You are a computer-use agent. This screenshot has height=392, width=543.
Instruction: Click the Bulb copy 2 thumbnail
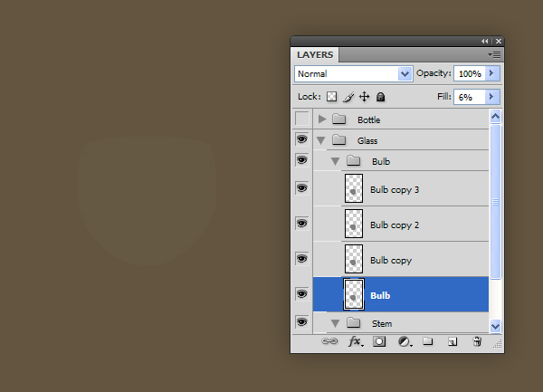[x=354, y=224]
